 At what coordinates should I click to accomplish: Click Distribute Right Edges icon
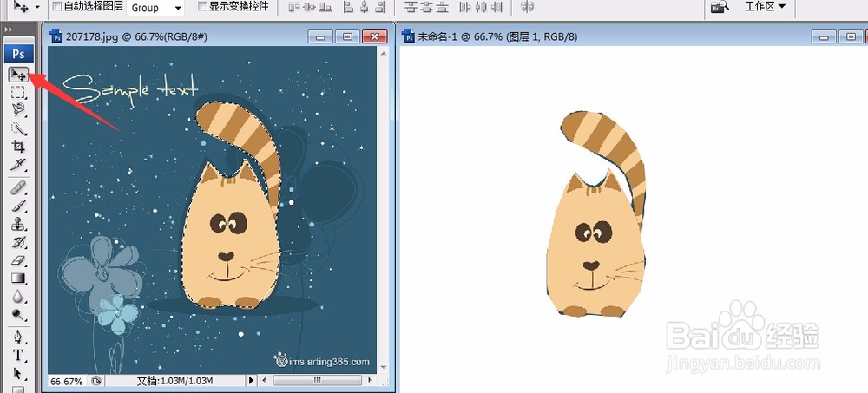[x=496, y=7]
